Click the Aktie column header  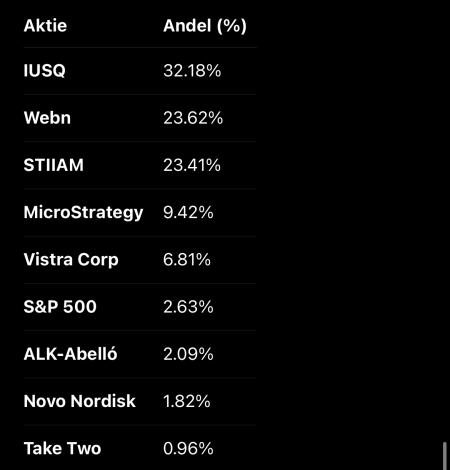coord(45,26)
